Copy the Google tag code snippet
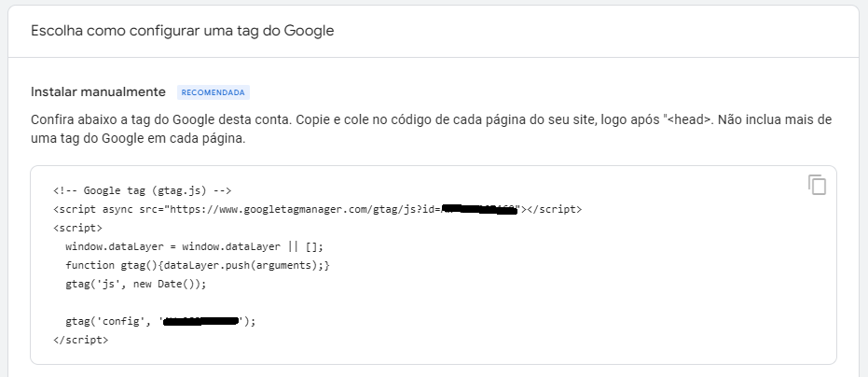This screenshot has height=377, width=868. coord(817,185)
